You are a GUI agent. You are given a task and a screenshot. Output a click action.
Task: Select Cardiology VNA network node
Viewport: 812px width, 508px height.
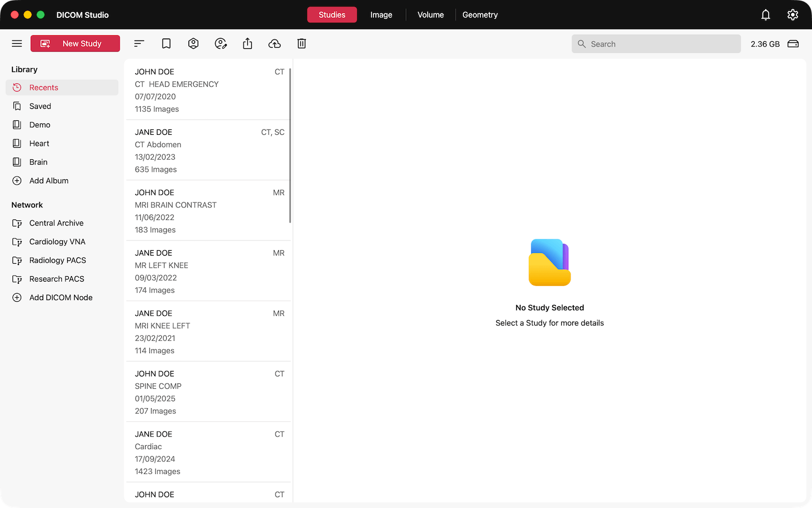point(62,242)
